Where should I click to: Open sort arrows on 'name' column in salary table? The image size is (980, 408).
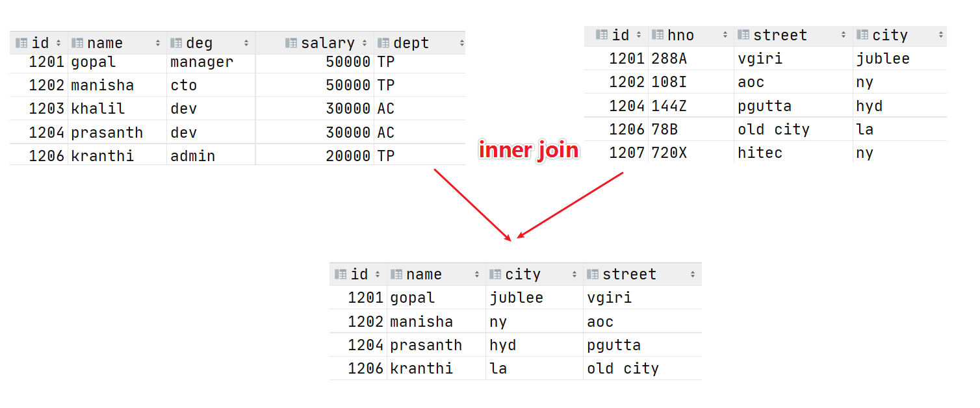pos(158,43)
